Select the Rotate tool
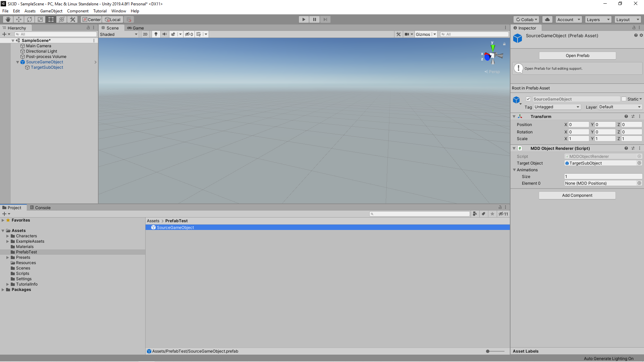Viewport: 644px width, 362px height. click(x=30, y=19)
